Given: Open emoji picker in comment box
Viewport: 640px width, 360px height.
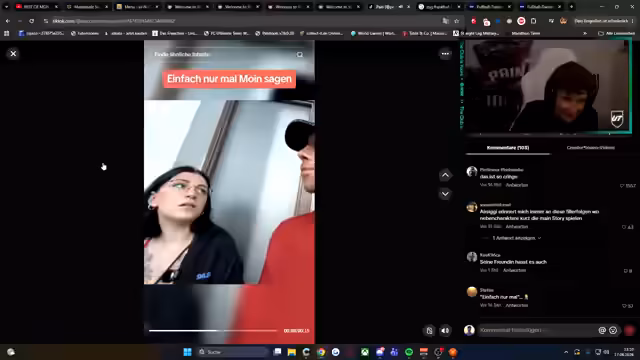Looking at the screenshot, I should click(613, 330).
